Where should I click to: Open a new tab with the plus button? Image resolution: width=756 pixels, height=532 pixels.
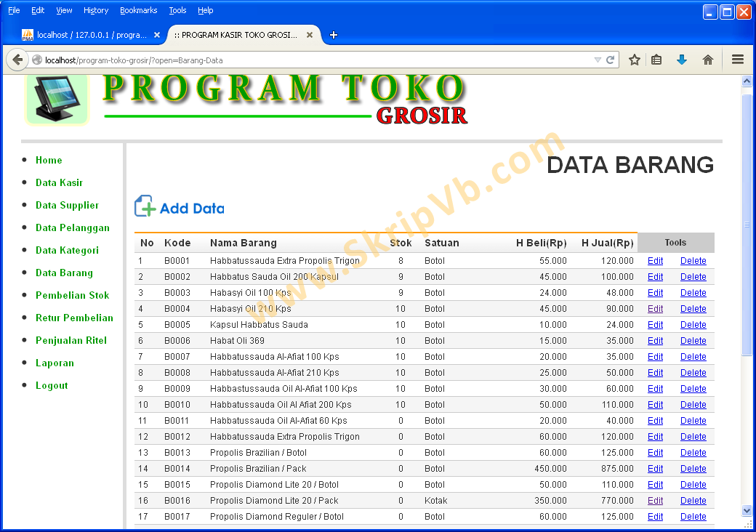coord(333,34)
